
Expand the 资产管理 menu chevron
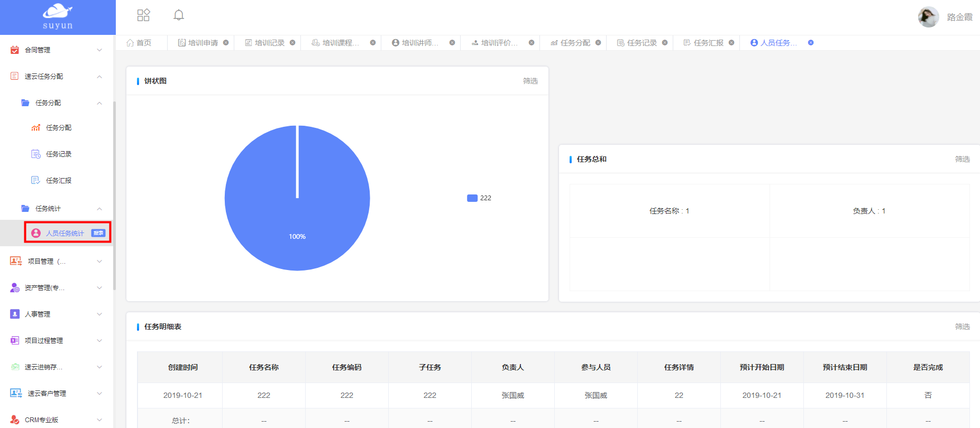[x=99, y=288]
